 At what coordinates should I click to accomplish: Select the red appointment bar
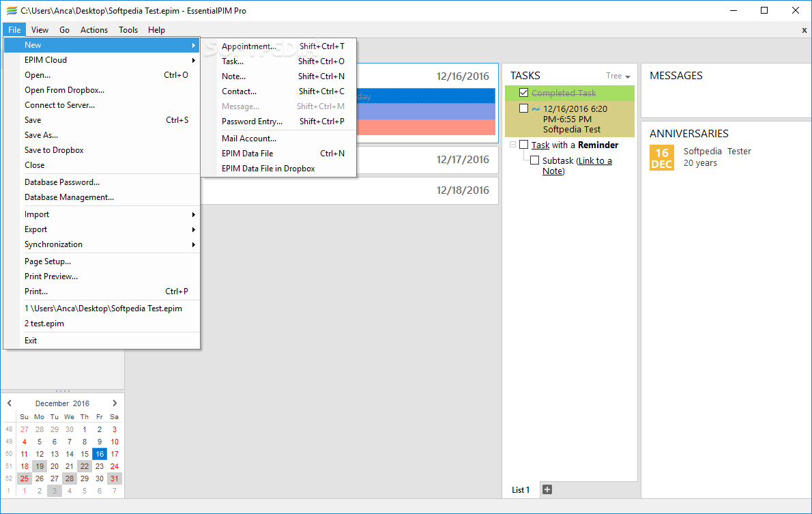point(426,128)
